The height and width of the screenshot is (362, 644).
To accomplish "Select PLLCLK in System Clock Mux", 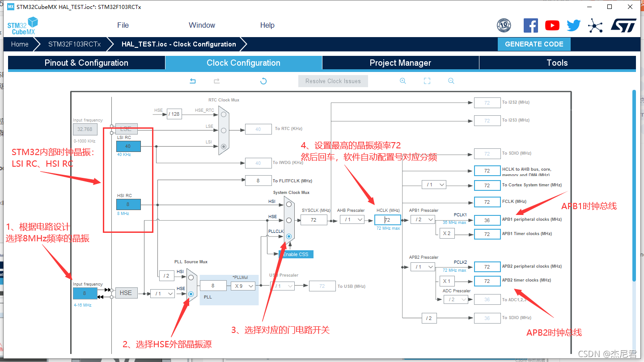I will tap(289, 236).
